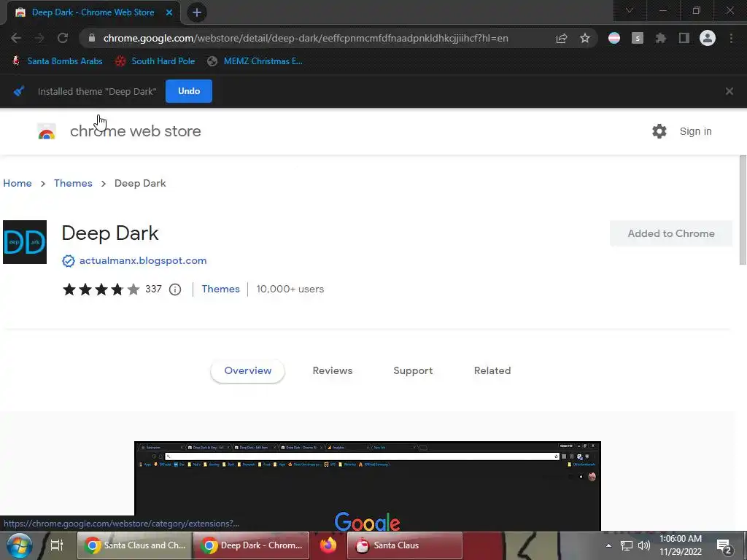Image resolution: width=747 pixels, height=560 pixels.
Task: Switch to Santa Claus and Ch... Chrome window
Action: tap(135, 545)
